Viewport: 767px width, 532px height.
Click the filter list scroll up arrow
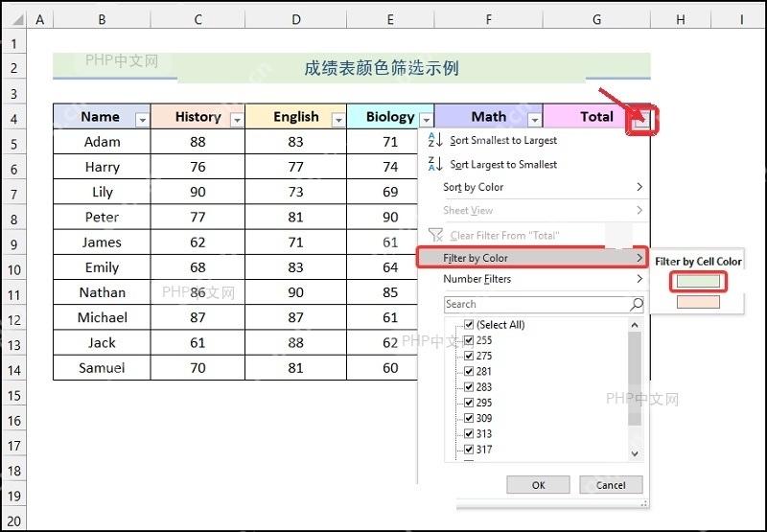635,325
